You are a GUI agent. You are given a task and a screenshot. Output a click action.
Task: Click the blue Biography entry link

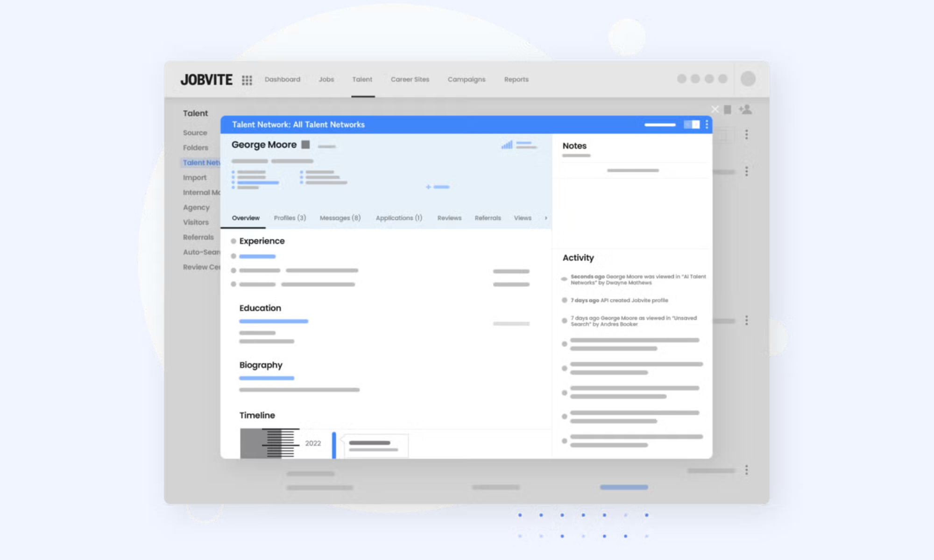(267, 378)
